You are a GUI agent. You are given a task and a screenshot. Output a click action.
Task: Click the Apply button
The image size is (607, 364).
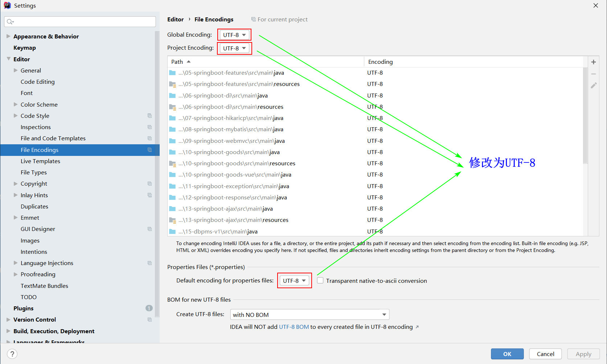[x=583, y=354]
